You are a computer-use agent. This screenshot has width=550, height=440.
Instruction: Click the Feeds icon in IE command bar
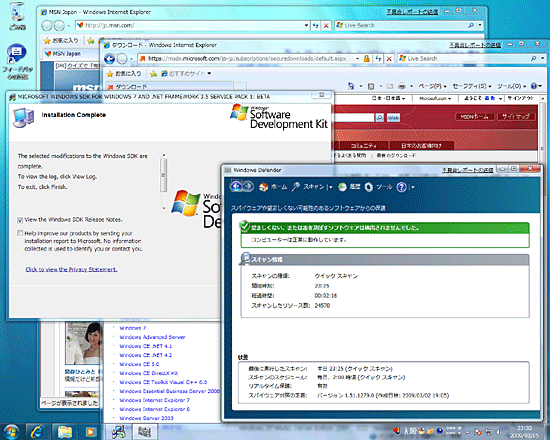pyautogui.click(x=371, y=86)
